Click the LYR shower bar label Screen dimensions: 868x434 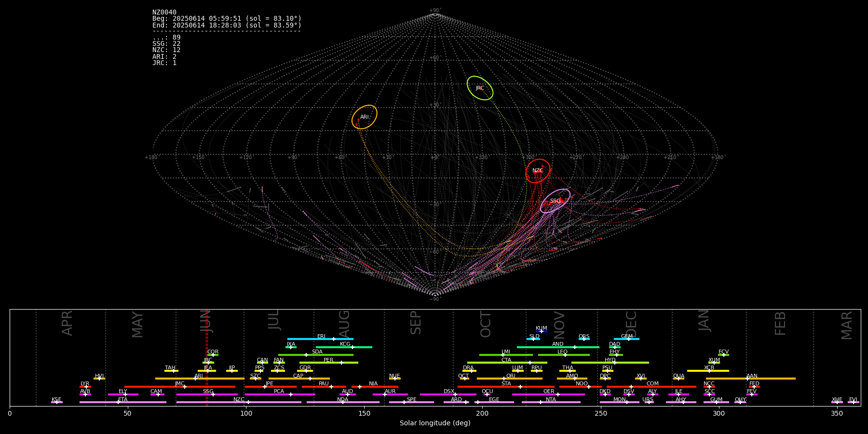pos(85,384)
